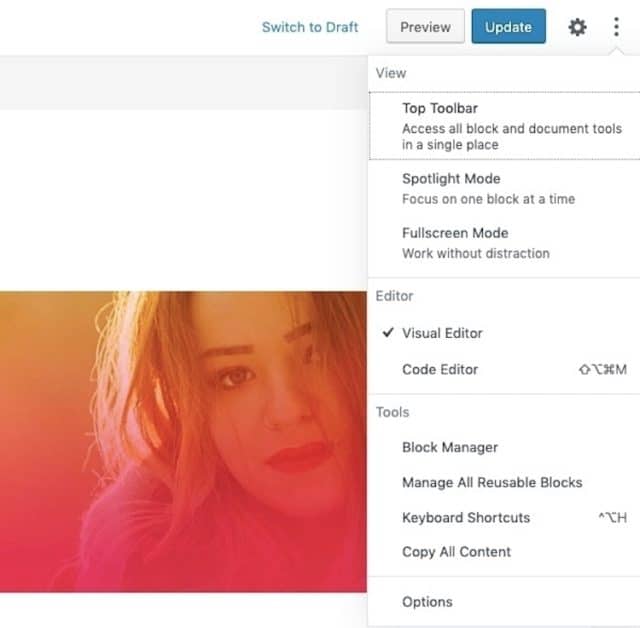Image resolution: width=640 pixels, height=628 pixels.
Task: Open the settings gear icon
Action: pos(577,27)
